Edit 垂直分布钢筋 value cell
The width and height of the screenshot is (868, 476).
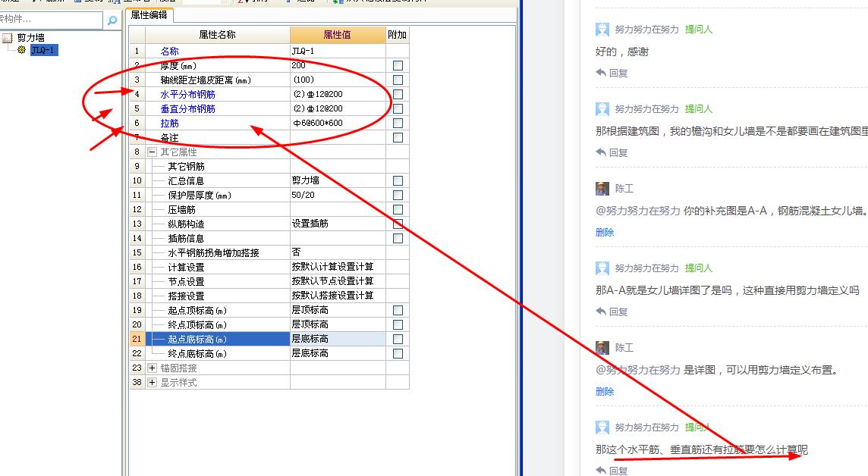pos(338,108)
